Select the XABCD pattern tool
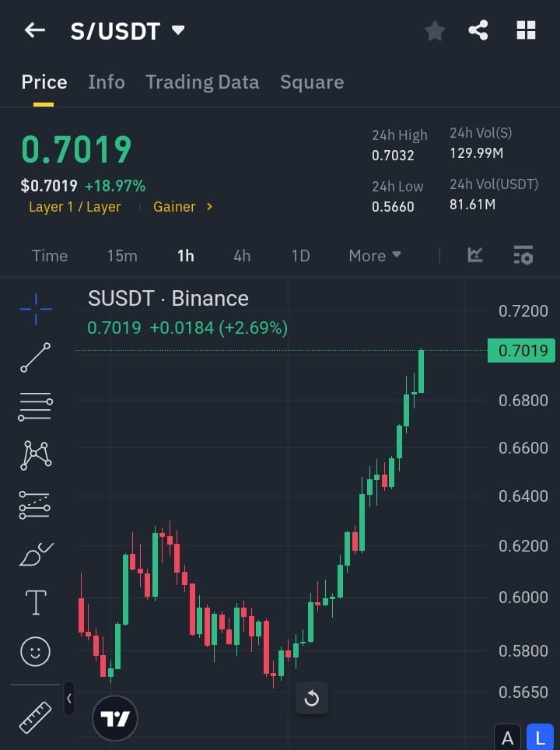Image resolution: width=560 pixels, height=750 pixels. [x=36, y=455]
